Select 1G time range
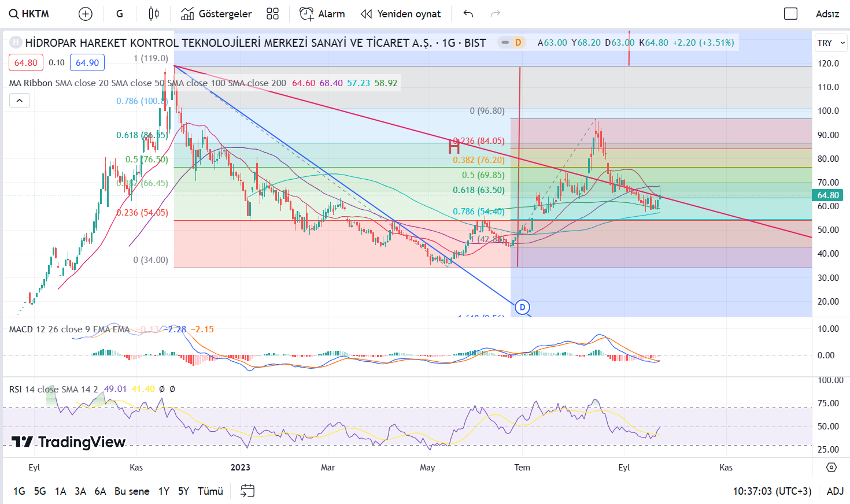The image size is (850, 504). point(19,491)
